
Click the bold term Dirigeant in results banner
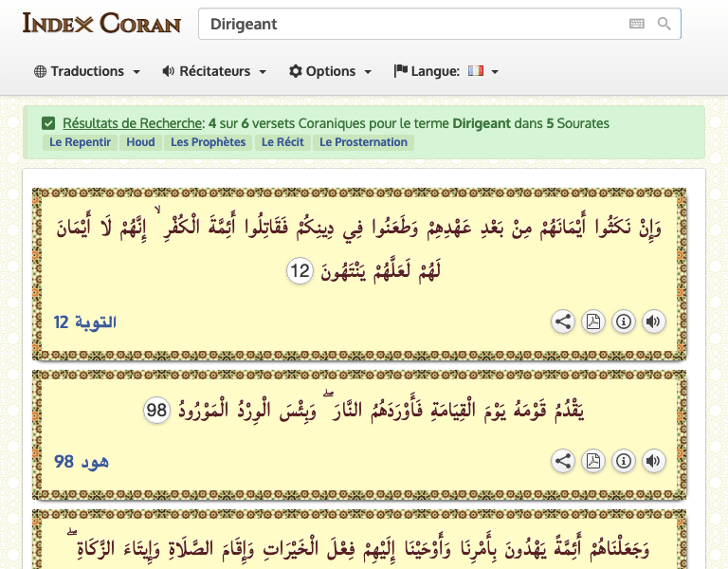click(x=482, y=123)
